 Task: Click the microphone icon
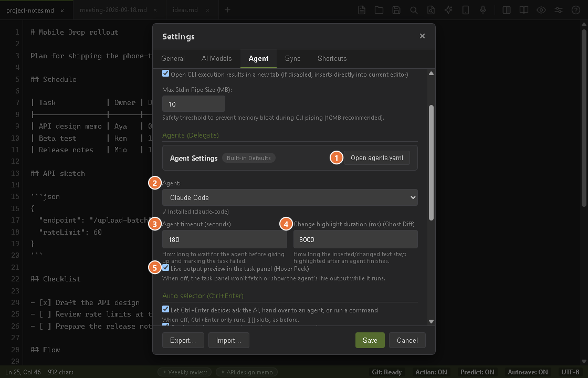(483, 10)
